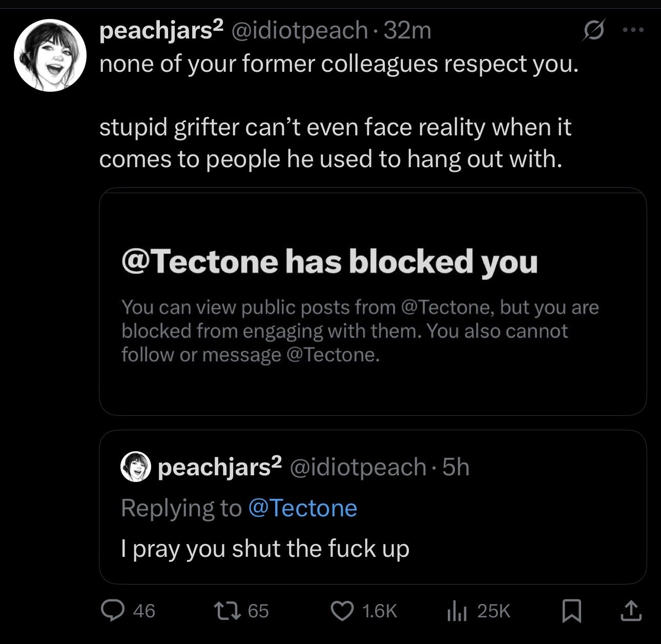661x644 pixels.
Task: Open the "@Tectone has blocked you" image
Action: tap(373, 301)
